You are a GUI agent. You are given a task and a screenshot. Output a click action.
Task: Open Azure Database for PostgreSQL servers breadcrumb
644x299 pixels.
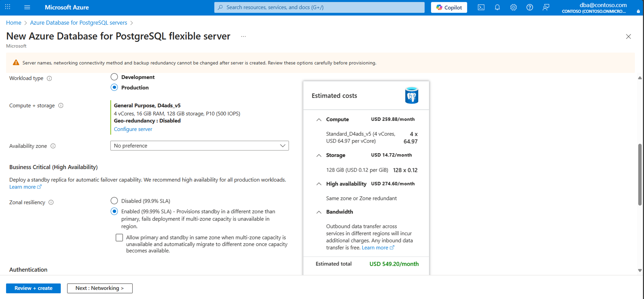pos(78,23)
